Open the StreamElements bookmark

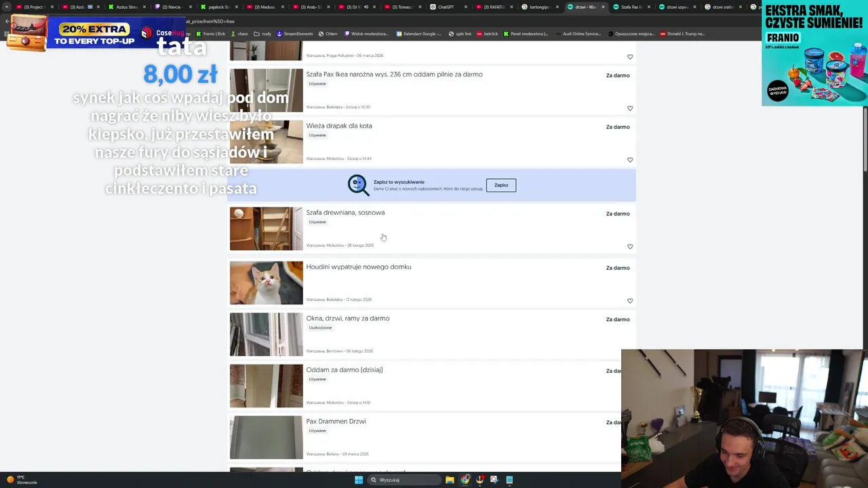tap(294, 34)
